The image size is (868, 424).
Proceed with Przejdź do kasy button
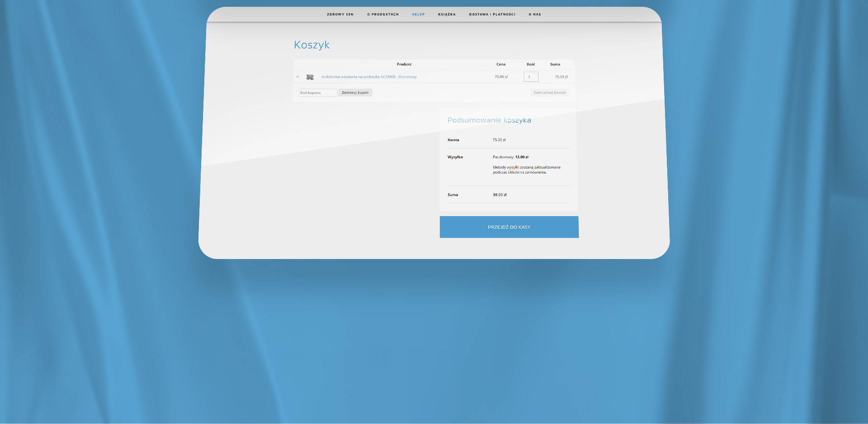(x=509, y=227)
